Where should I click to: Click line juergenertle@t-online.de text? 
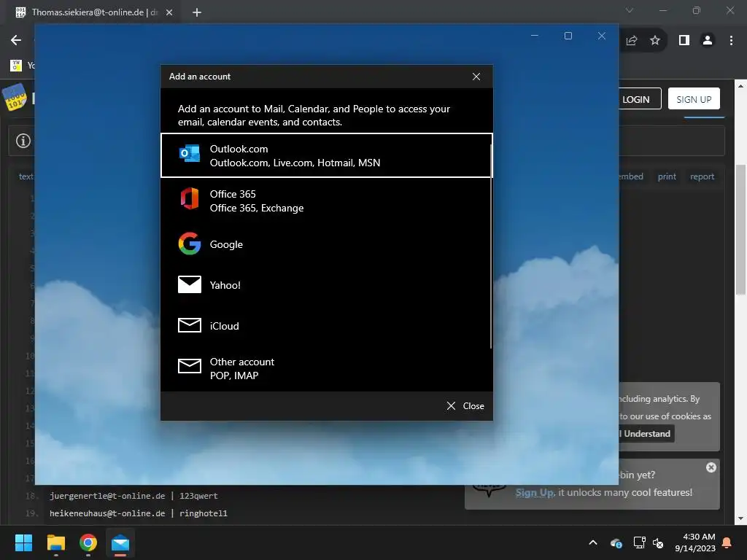(x=133, y=496)
